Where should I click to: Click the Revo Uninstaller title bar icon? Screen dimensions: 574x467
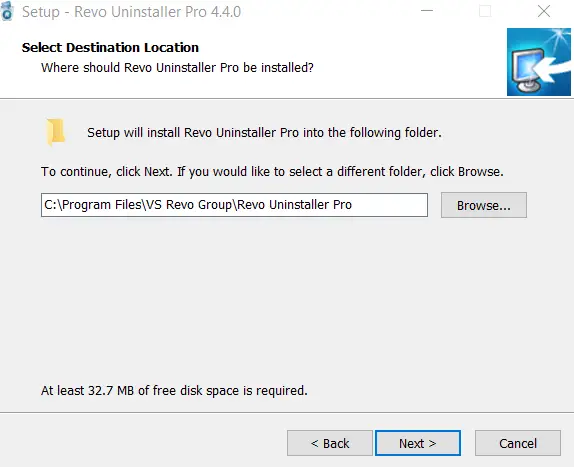pyautogui.click(x=7, y=11)
